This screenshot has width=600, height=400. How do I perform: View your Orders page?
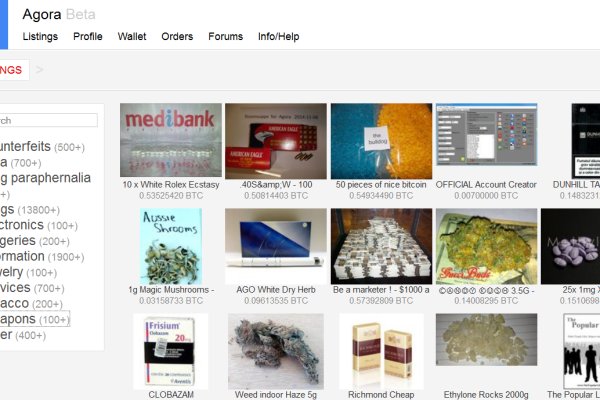177,37
